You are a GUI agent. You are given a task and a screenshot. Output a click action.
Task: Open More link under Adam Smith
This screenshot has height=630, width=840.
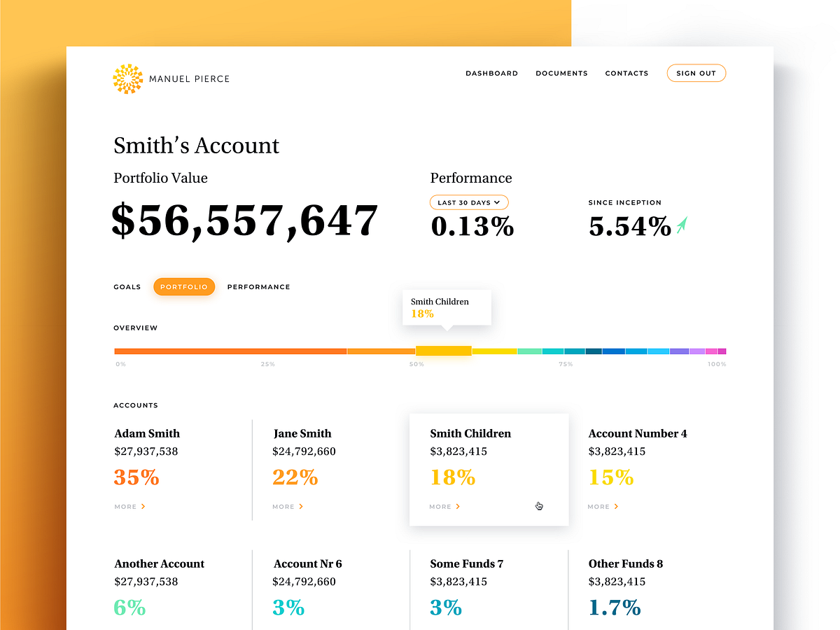point(126,506)
